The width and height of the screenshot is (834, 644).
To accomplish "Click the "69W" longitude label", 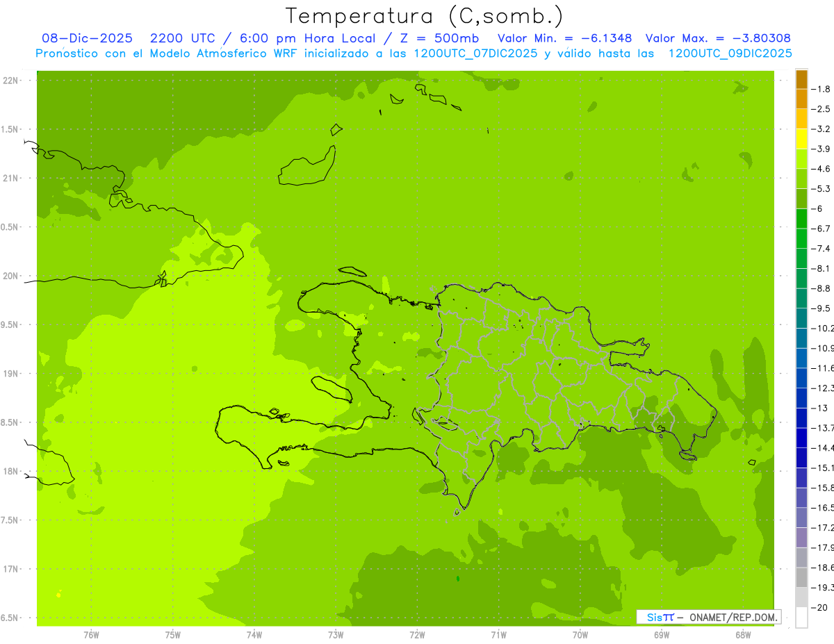I will click(662, 634).
